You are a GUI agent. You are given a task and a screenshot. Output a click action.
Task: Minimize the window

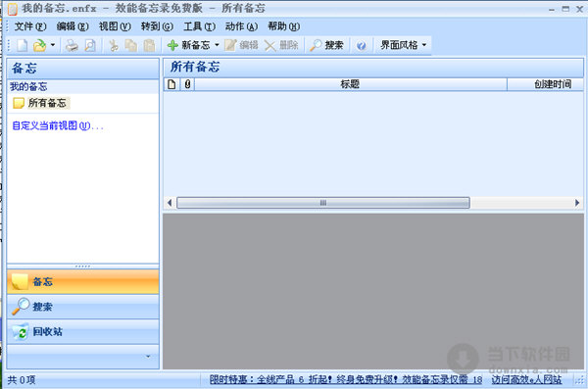[551, 9]
